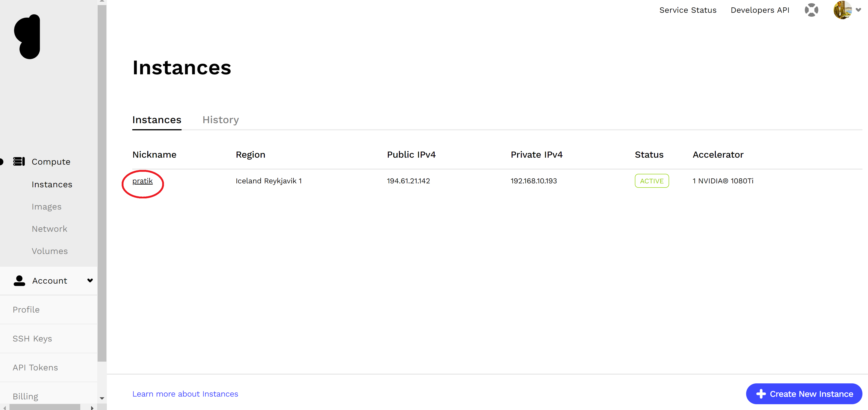Image resolution: width=868 pixels, height=410 pixels.
Task: Select the Images sidebar entry
Action: (x=46, y=206)
